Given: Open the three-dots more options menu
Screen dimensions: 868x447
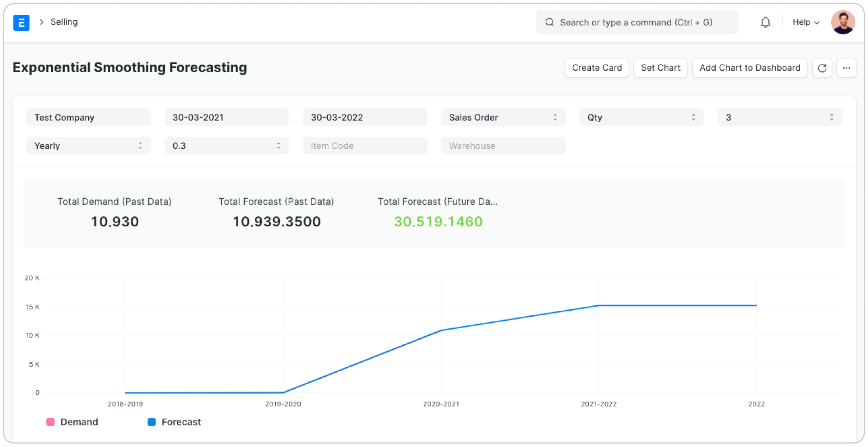Looking at the screenshot, I should 846,68.
